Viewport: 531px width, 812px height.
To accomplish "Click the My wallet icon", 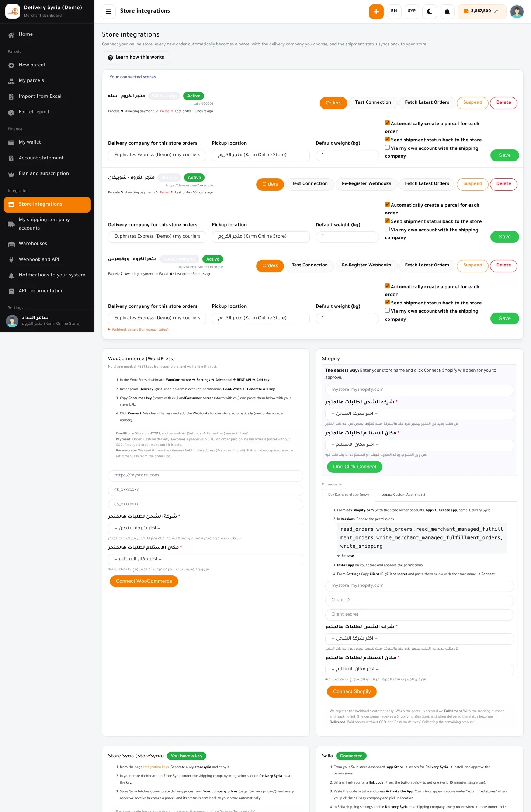I will point(11,142).
